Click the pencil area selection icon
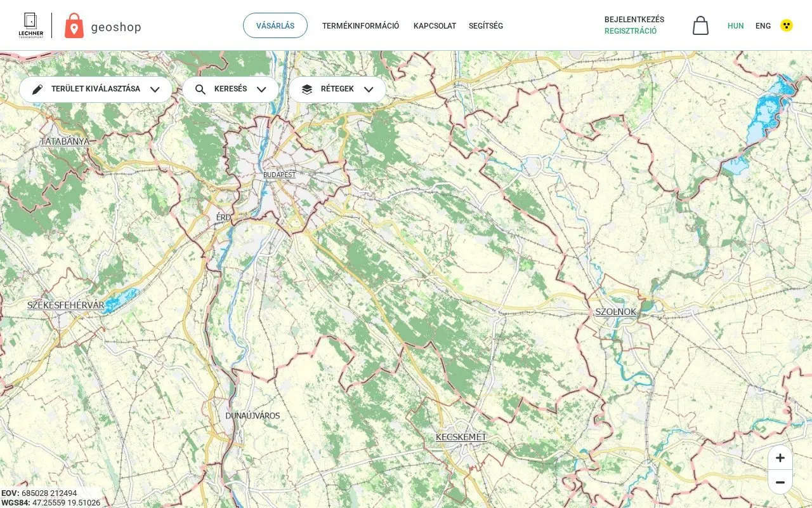 (37, 90)
